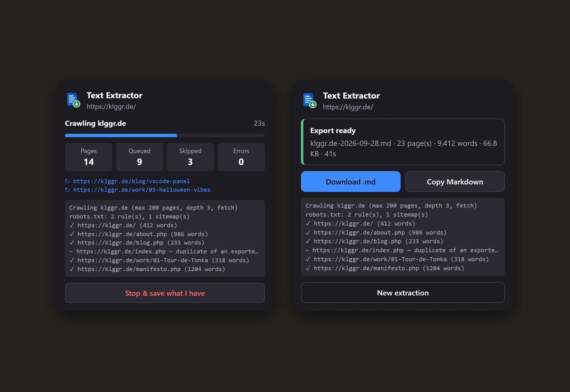Click the klggr.de/ (412 words) log line in the export-ready panel
This screenshot has height=392, width=570.
pos(361,224)
